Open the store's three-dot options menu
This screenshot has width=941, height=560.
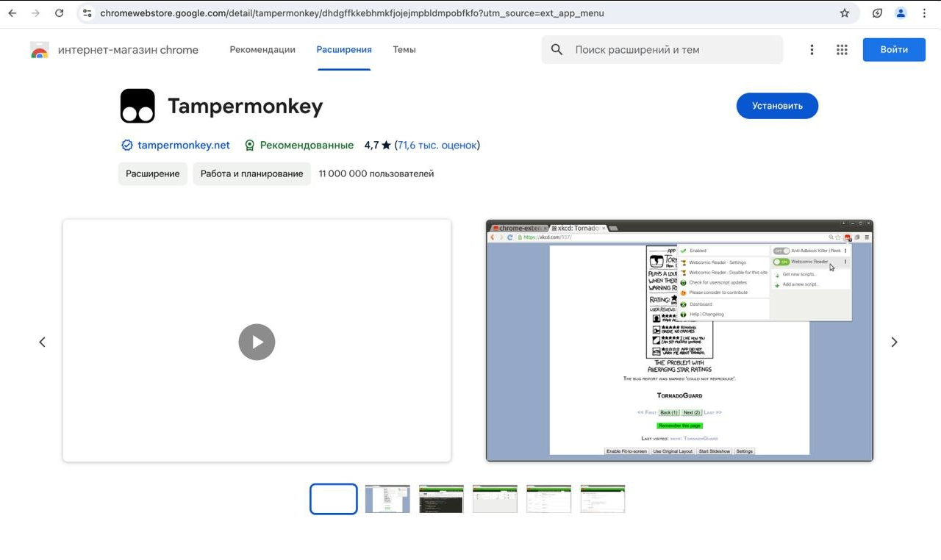[812, 50]
